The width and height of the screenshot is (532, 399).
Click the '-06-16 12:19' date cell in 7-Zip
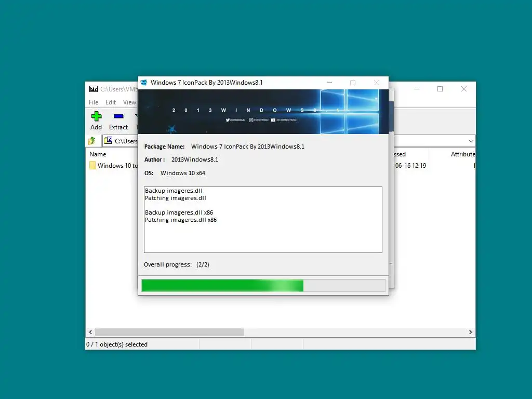pyautogui.click(x=410, y=166)
